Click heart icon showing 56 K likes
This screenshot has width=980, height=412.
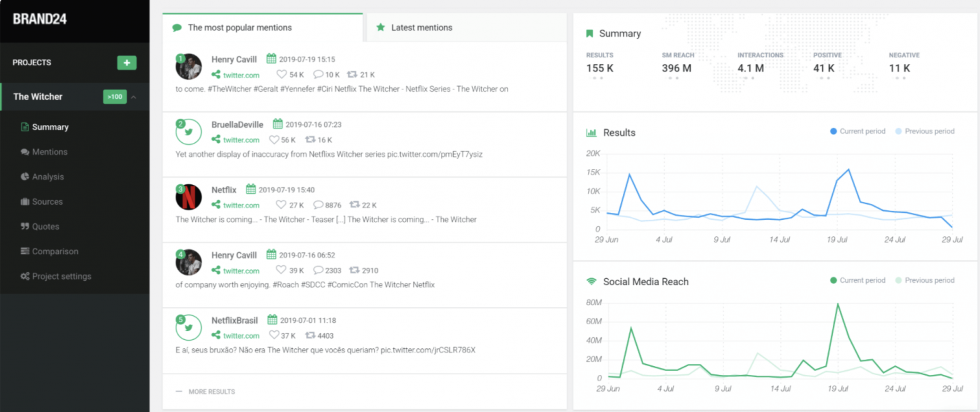(274, 140)
